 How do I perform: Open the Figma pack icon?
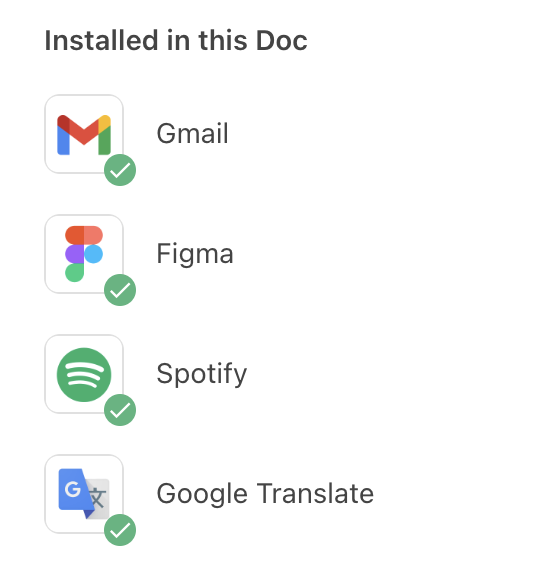(x=84, y=254)
